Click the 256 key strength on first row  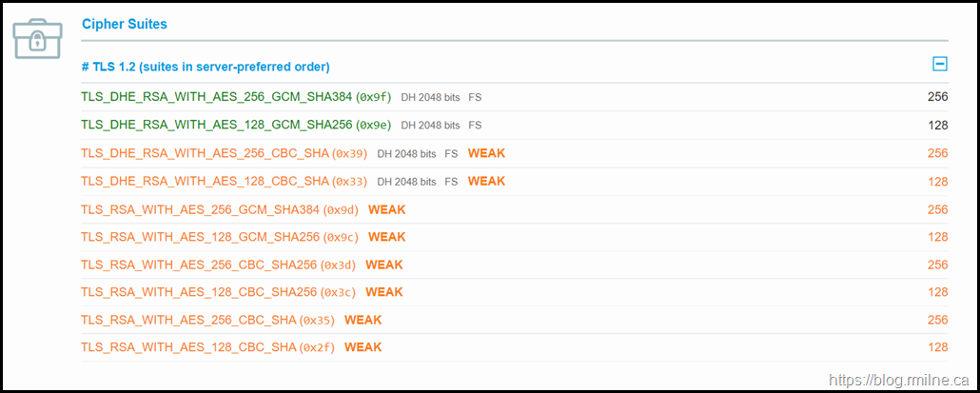(937, 97)
